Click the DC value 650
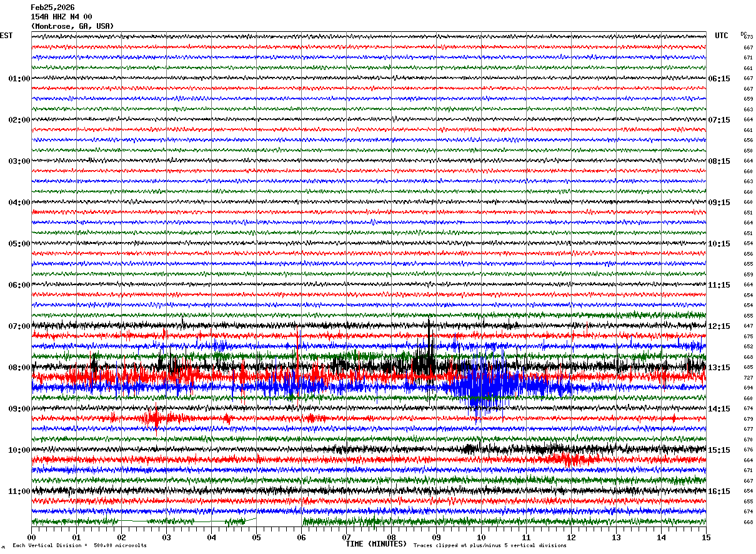This screenshot has width=756, height=554. pos(748,151)
